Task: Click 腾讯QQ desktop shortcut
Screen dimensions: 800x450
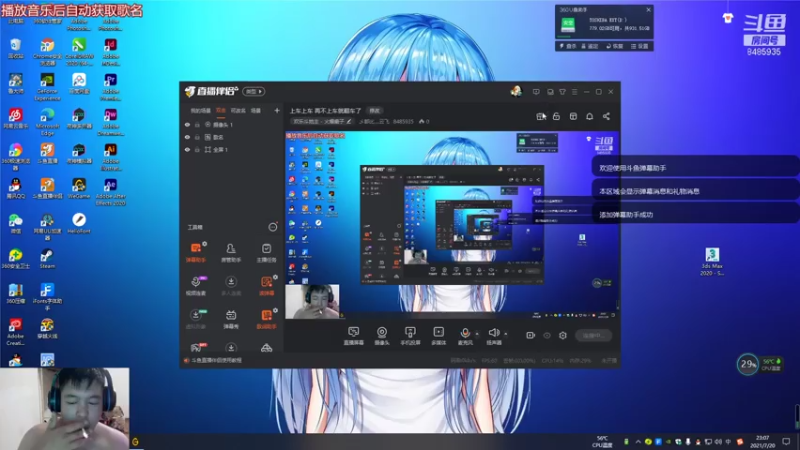Action: [15, 188]
